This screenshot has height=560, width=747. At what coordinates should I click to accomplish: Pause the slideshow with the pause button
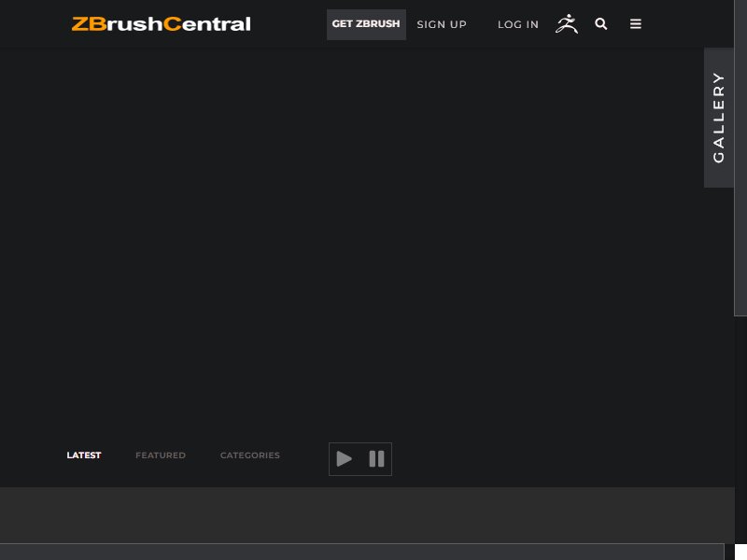pos(376,459)
